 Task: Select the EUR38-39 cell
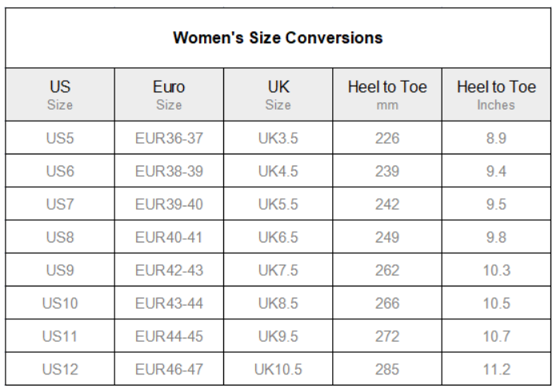point(169,170)
